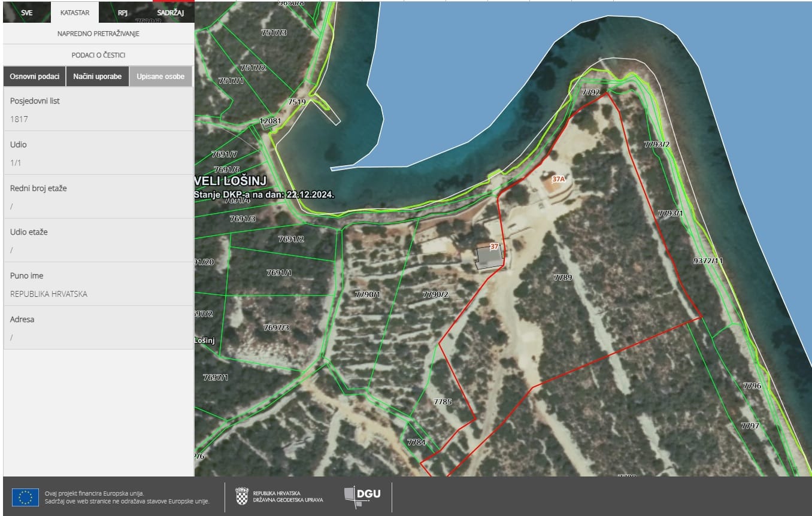The height and width of the screenshot is (516, 812).
Task: Select parcel 7796 near the coast
Action: 752,386
